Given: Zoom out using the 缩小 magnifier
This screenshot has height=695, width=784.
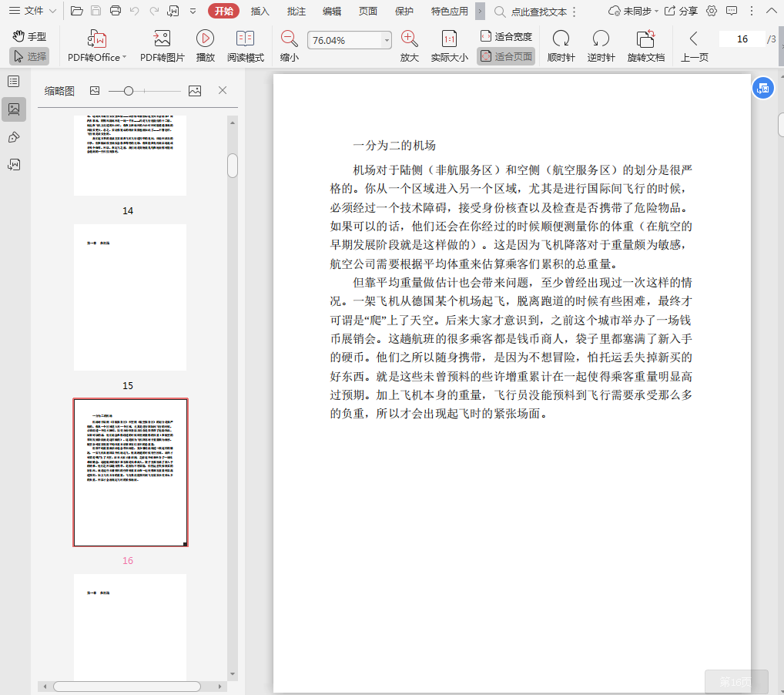Looking at the screenshot, I should pos(290,39).
